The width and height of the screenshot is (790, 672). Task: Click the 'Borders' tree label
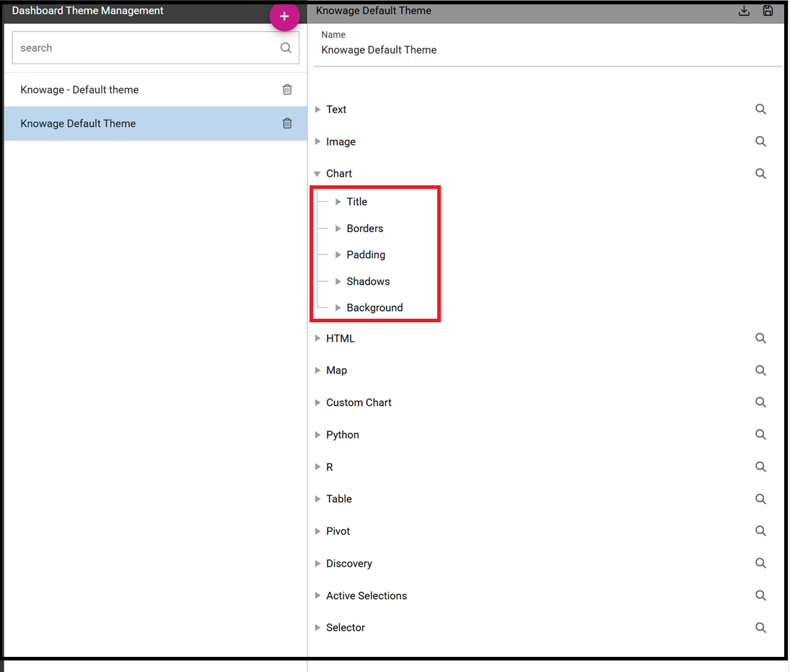[365, 229]
